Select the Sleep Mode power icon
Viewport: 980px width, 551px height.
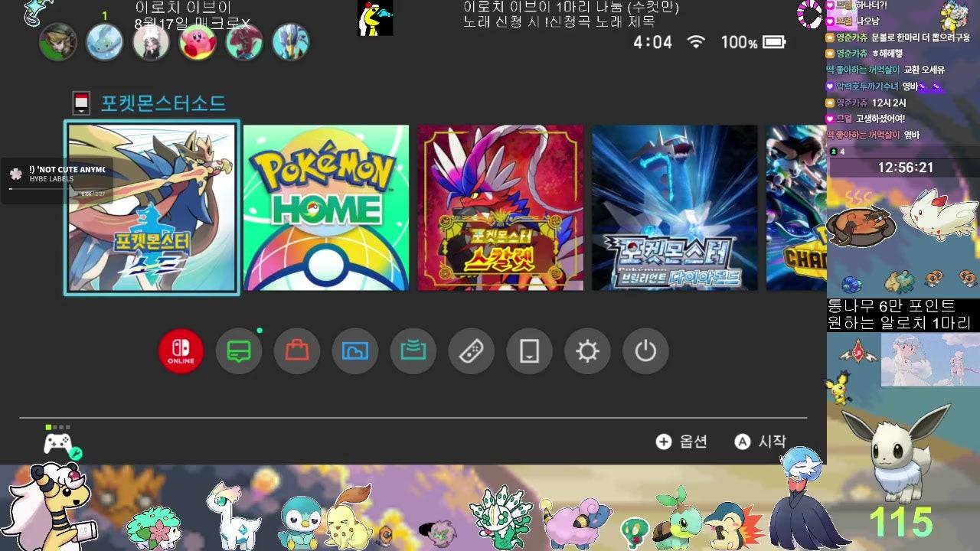coord(645,351)
